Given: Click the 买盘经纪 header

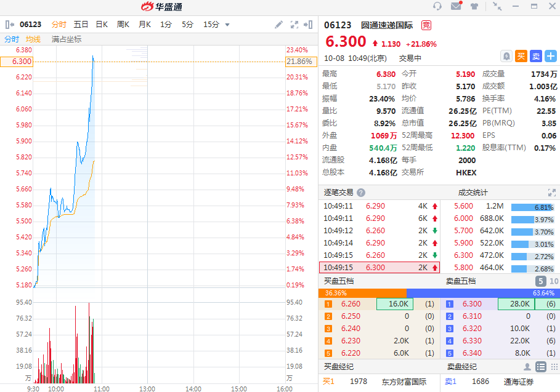Looking at the screenshot, I should tap(339, 367).
